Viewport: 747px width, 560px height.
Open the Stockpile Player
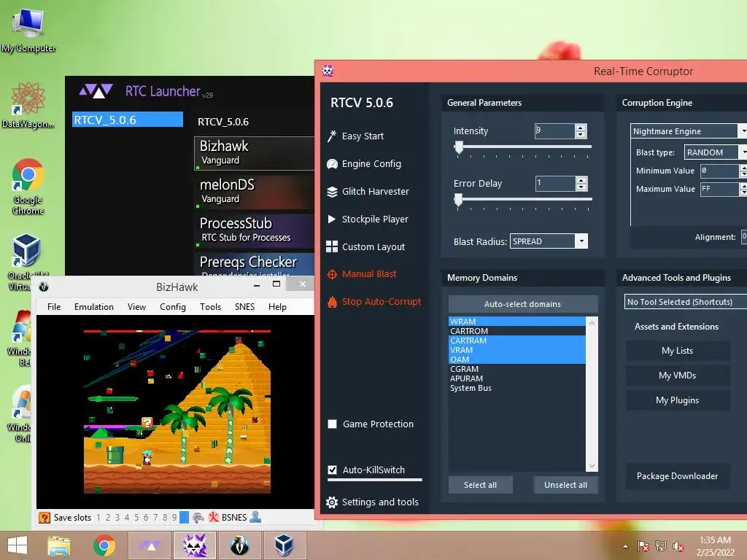pos(368,219)
